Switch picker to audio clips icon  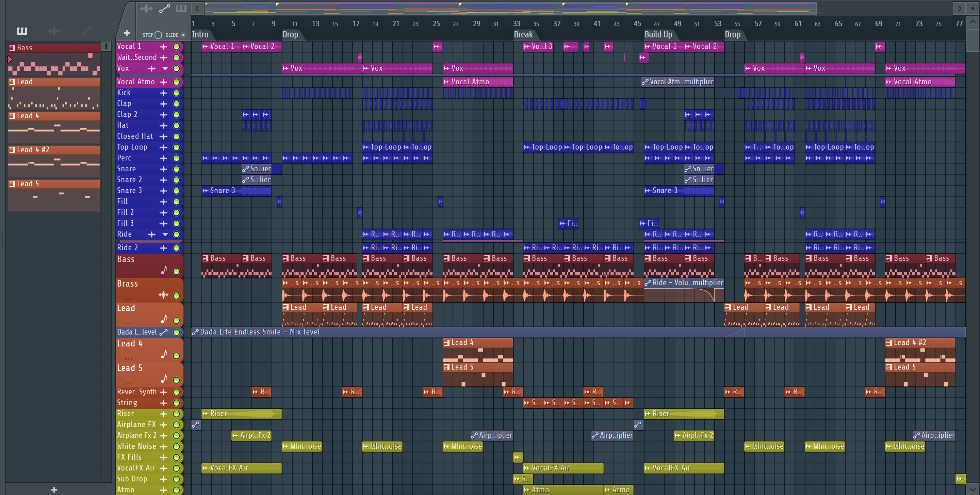point(54,31)
